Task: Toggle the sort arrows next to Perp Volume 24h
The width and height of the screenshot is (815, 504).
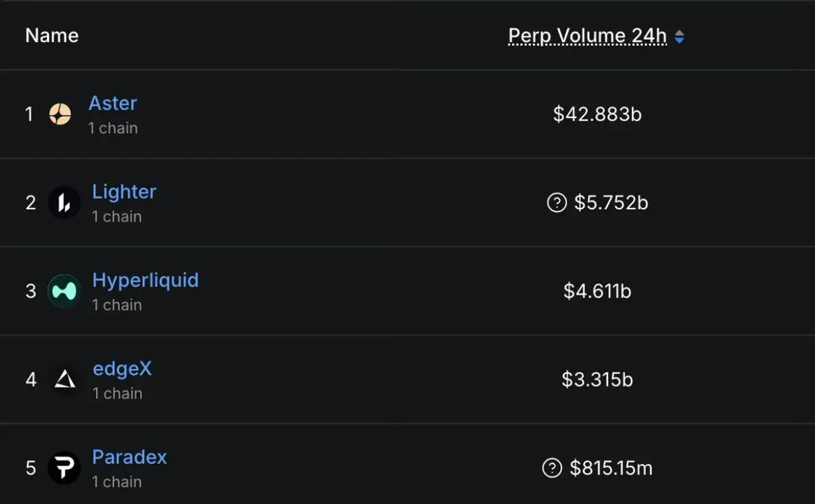Action: (679, 37)
